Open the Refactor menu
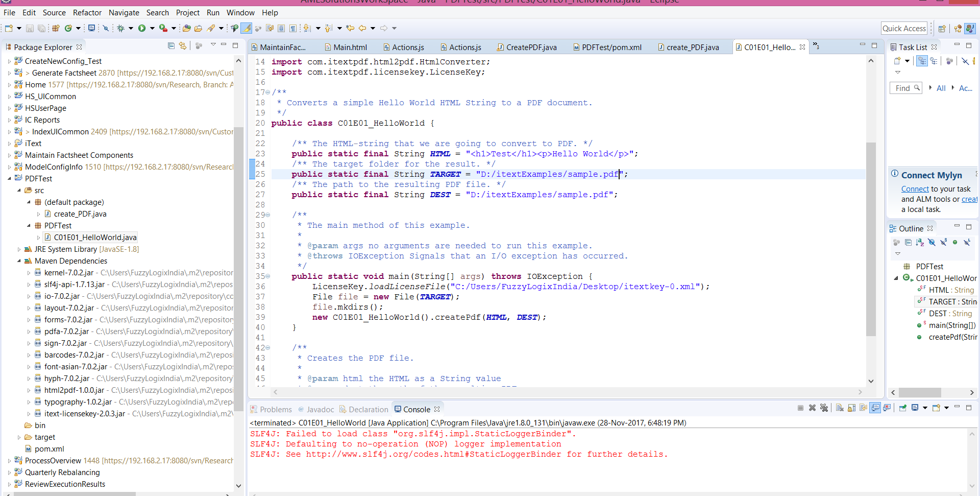 click(x=87, y=12)
